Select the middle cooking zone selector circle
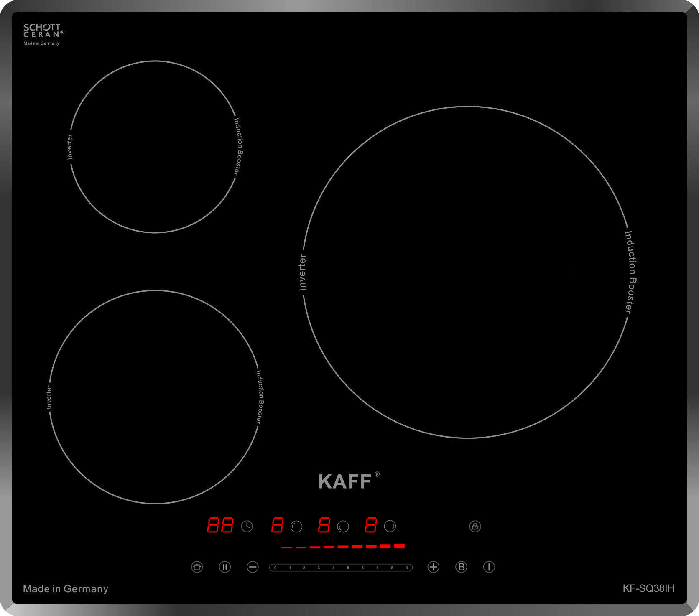The height and width of the screenshot is (616, 699). point(343,526)
